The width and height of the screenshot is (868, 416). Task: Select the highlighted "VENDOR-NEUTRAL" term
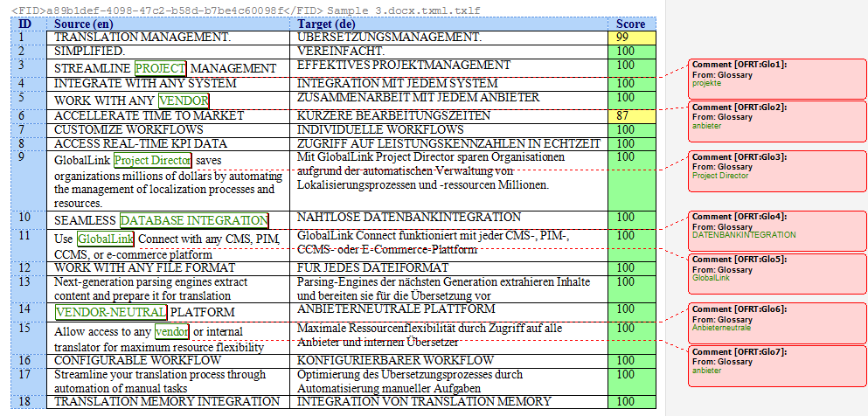tap(110, 311)
